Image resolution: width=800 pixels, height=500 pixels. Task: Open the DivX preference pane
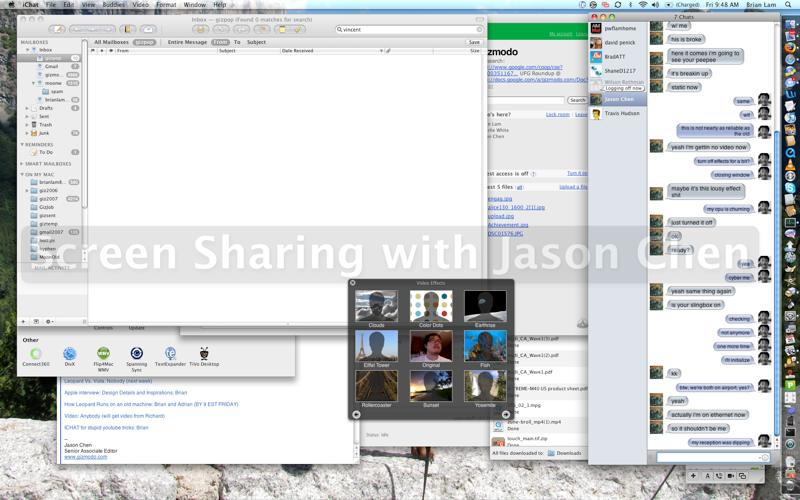point(70,357)
